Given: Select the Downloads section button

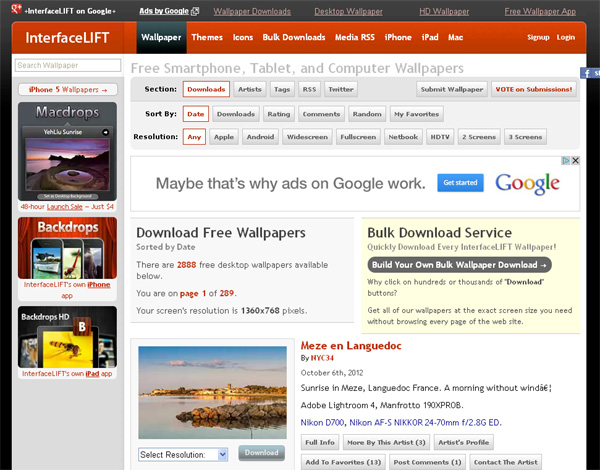Looking at the screenshot, I should coord(206,89).
